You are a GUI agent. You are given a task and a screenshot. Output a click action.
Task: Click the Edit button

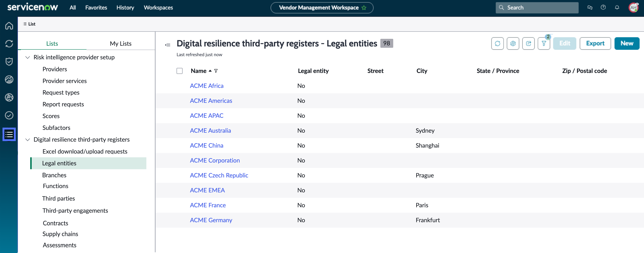(x=565, y=43)
